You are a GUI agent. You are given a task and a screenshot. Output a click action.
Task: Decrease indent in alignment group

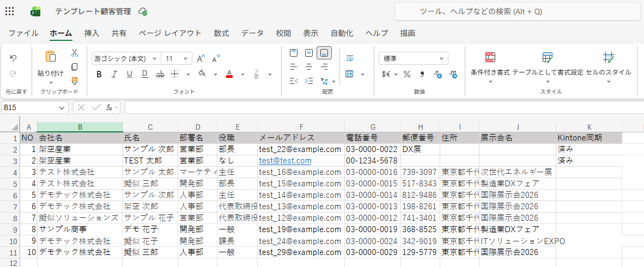294,81
